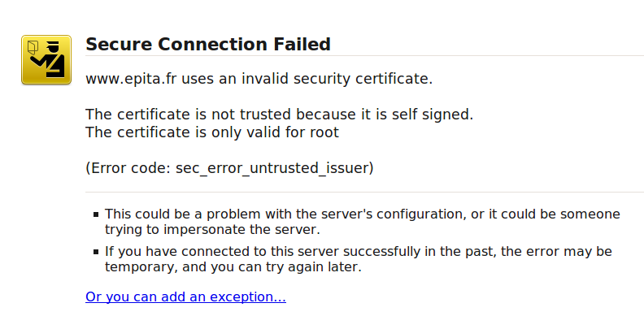Click the separator line above the bullet list
This screenshot has width=644, height=329.
pos(365,192)
